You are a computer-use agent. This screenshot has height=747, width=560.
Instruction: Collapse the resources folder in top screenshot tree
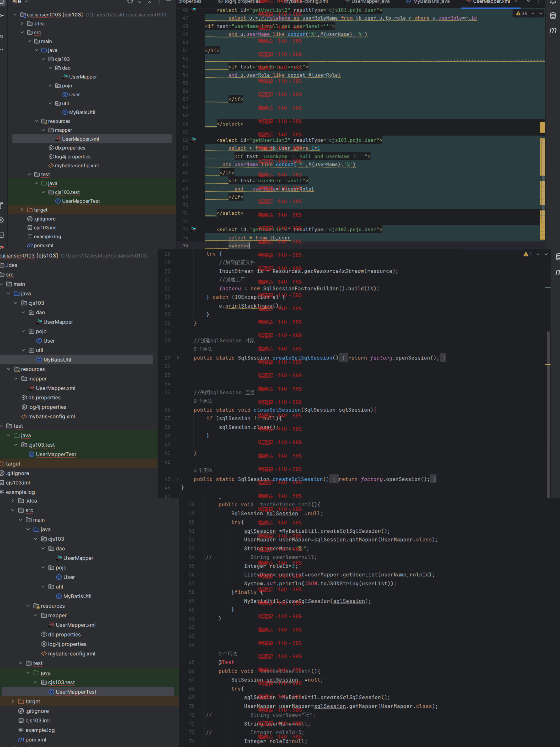click(x=36, y=121)
